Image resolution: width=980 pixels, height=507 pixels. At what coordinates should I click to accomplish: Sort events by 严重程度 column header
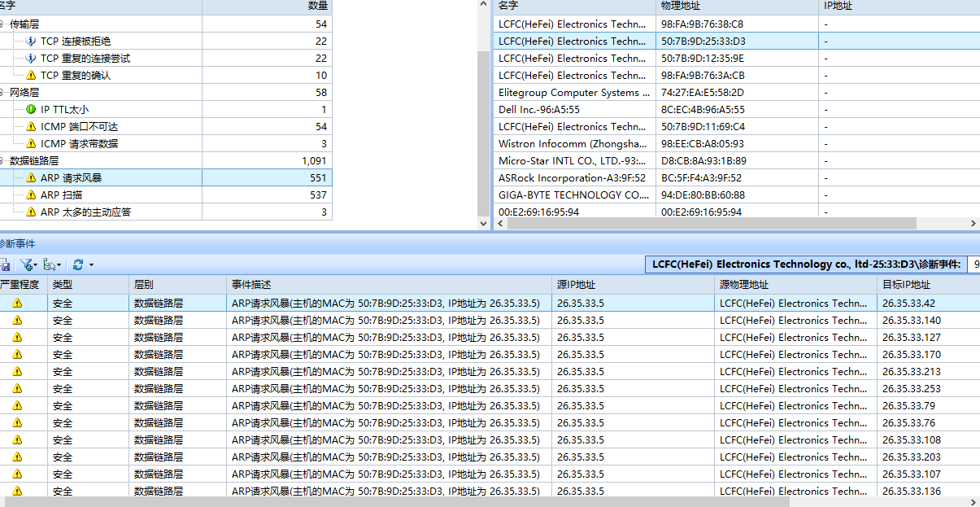click(x=24, y=285)
